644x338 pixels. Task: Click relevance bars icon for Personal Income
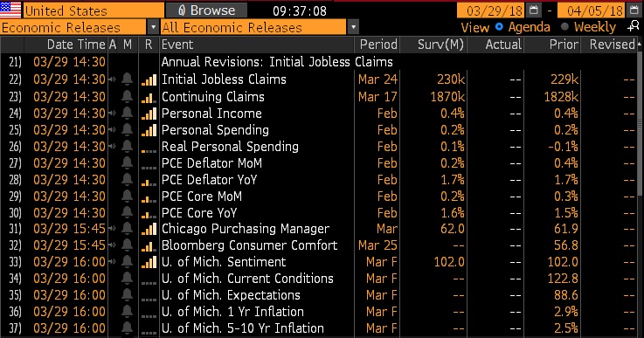pyautogui.click(x=149, y=114)
